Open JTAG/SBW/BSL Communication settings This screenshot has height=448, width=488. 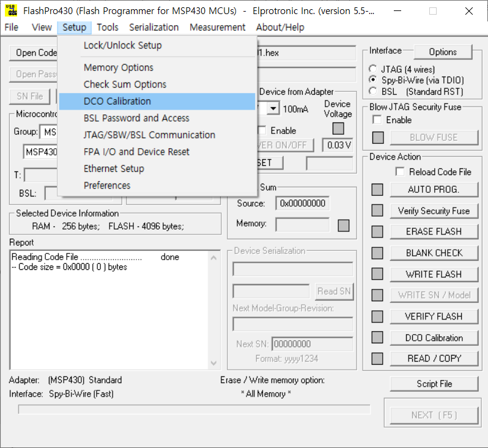(x=157, y=135)
